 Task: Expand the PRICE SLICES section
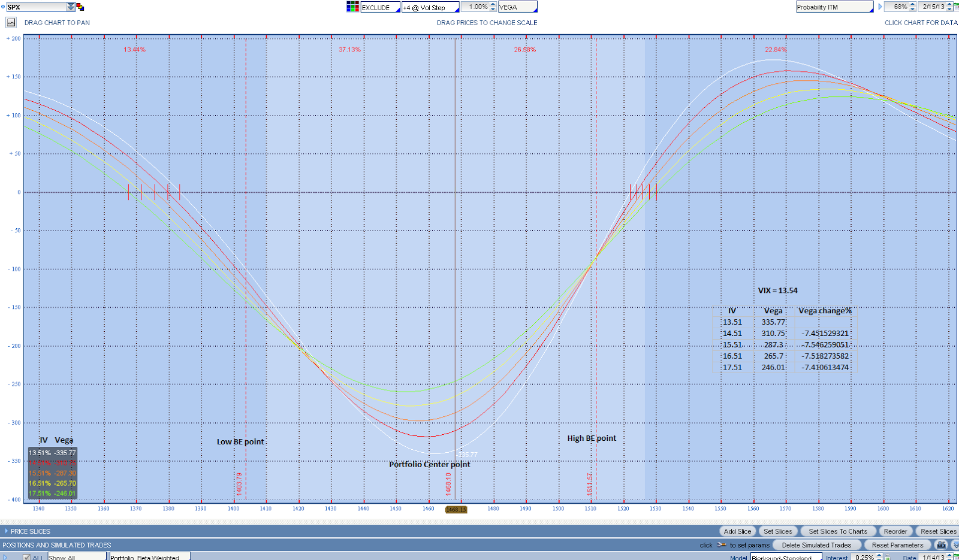coord(8,531)
